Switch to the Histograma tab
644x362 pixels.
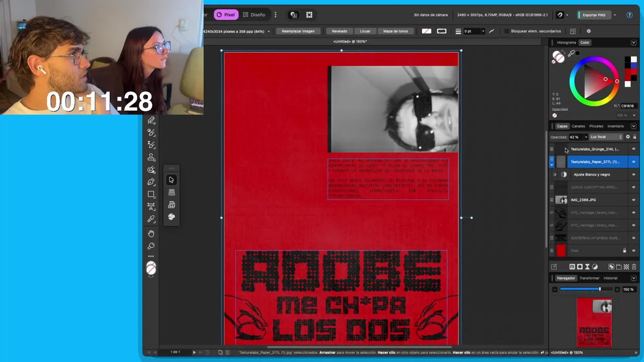567,43
